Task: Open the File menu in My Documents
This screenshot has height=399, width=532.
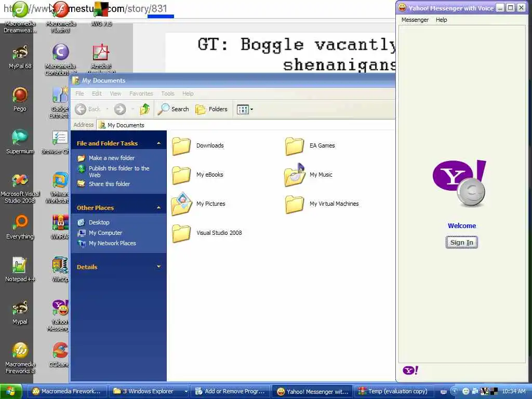Action: 79,94
